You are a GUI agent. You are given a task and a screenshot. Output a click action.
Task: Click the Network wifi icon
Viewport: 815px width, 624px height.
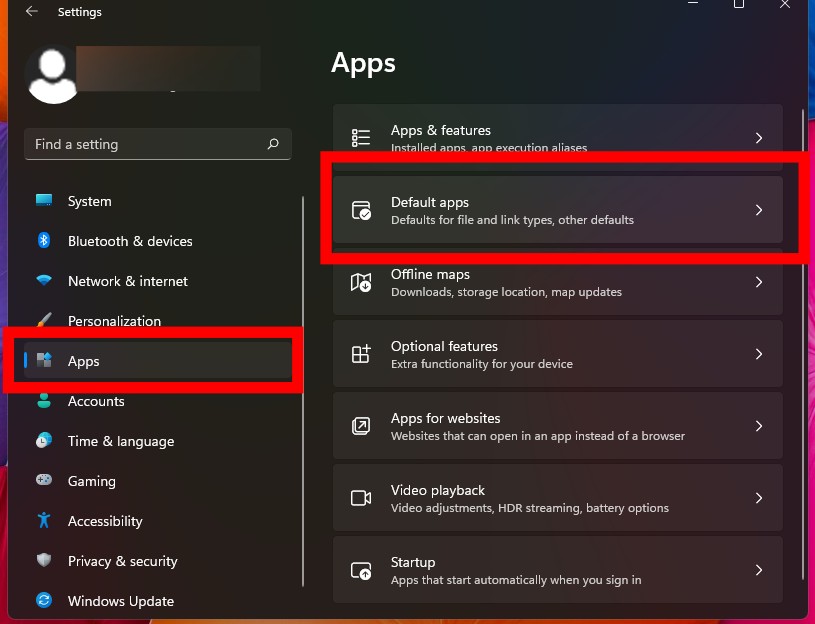[x=44, y=281]
